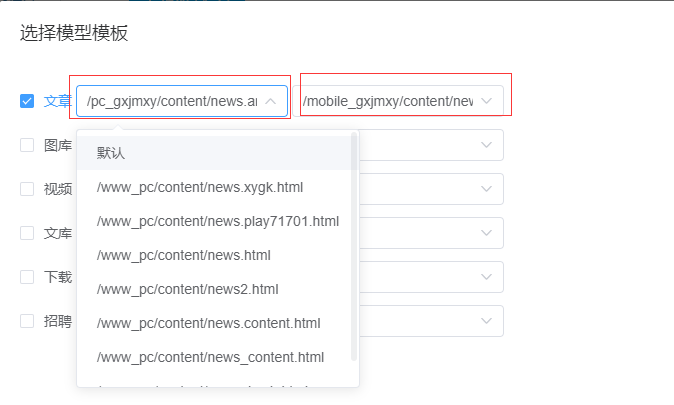Image resolution: width=674 pixels, height=405 pixels.
Task: Choose the 默认 option in dropdown list
Action: (111, 153)
